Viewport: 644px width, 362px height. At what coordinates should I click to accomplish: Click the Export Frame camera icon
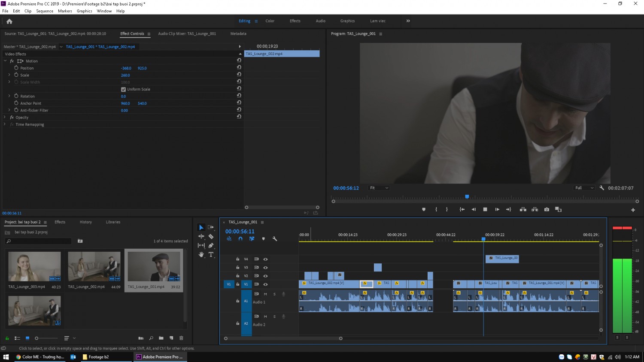pos(547,209)
